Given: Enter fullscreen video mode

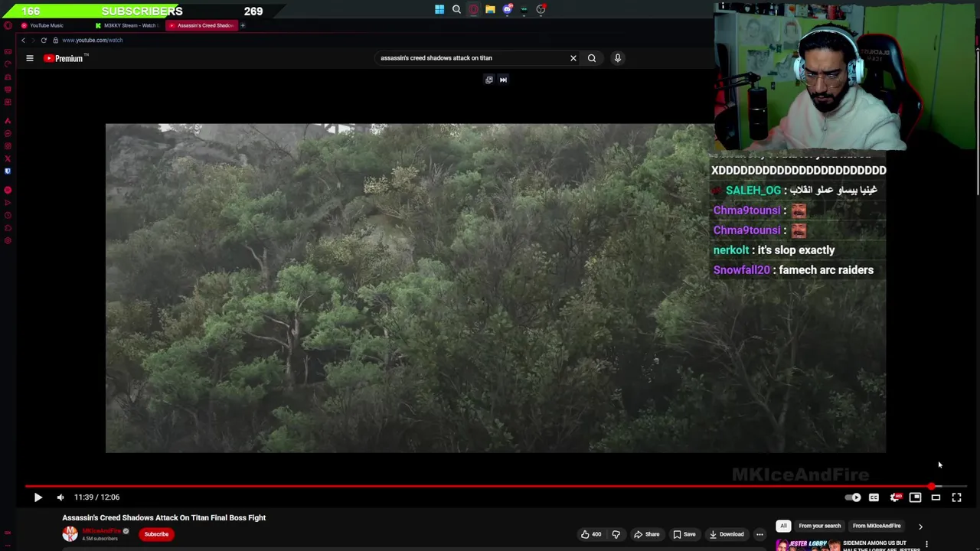Looking at the screenshot, I should tap(956, 497).
